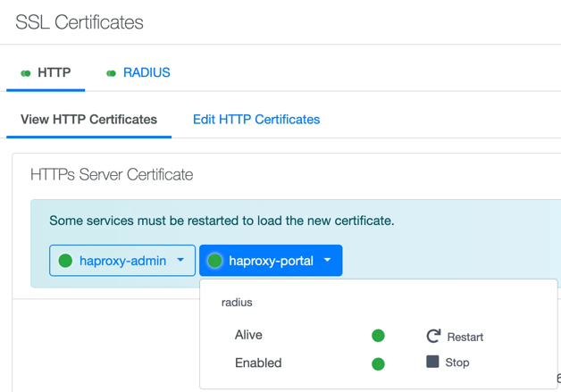Viewport: 561px width, 392px height.
Task: Click the green status icon on HTTP tab
Action: (26, 73)
